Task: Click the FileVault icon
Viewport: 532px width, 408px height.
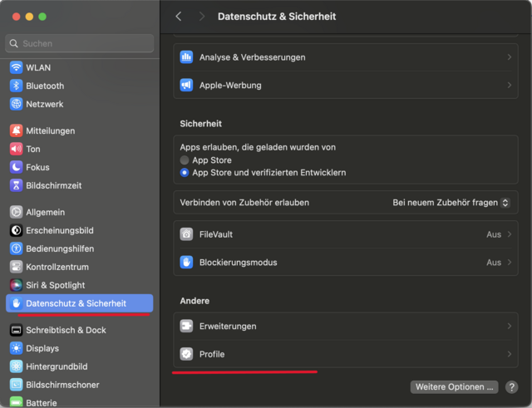Action: (x=186, y=234)
